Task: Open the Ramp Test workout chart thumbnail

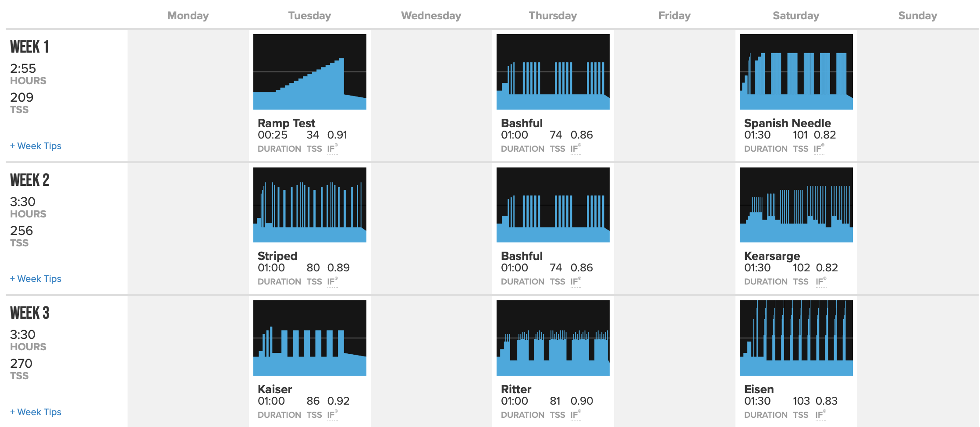Action: pos(309,72)
